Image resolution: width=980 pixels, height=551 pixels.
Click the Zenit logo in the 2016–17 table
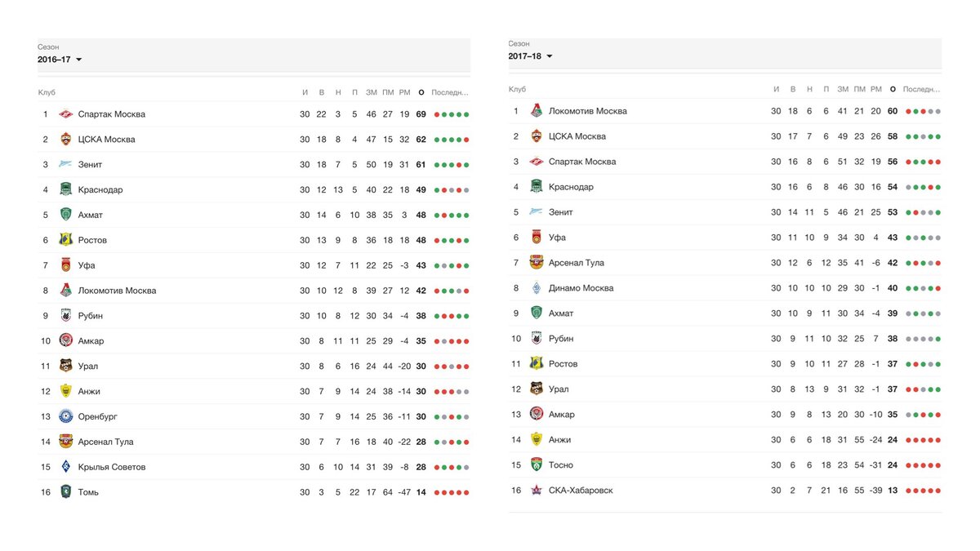(66, 165)
